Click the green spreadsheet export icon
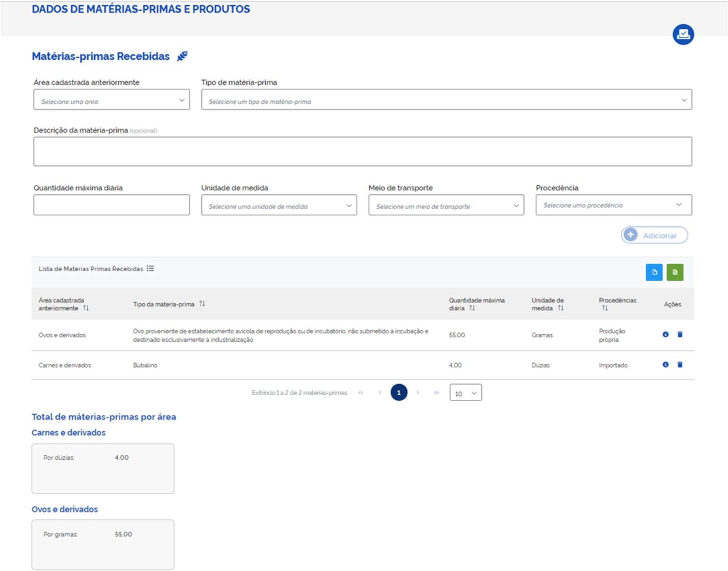The image size is (728, 571). [675, 272]
